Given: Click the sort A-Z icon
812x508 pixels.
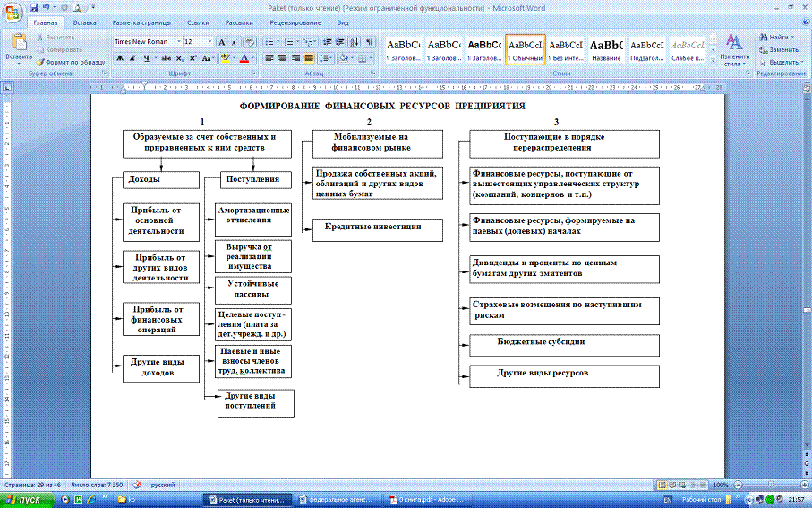Looking at the screenshot, I should 355,41.
